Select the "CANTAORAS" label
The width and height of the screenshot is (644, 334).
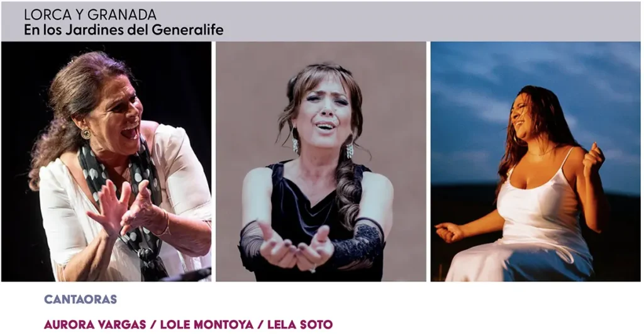coord(80,299)
